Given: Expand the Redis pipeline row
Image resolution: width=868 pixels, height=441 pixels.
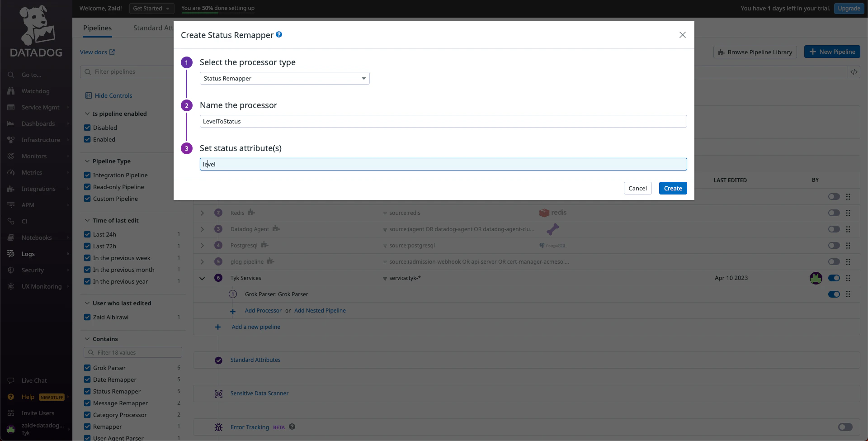Looking at the screenshot, I should [202, 213].
